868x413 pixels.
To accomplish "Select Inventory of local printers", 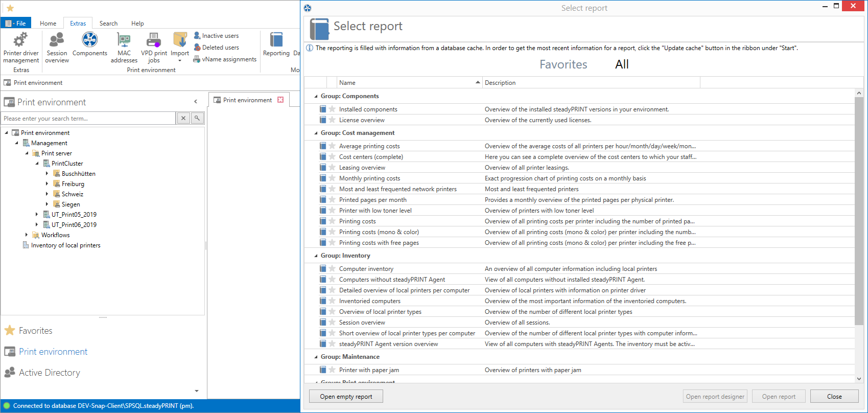I will pyautogui.click(x=65, y=245).
